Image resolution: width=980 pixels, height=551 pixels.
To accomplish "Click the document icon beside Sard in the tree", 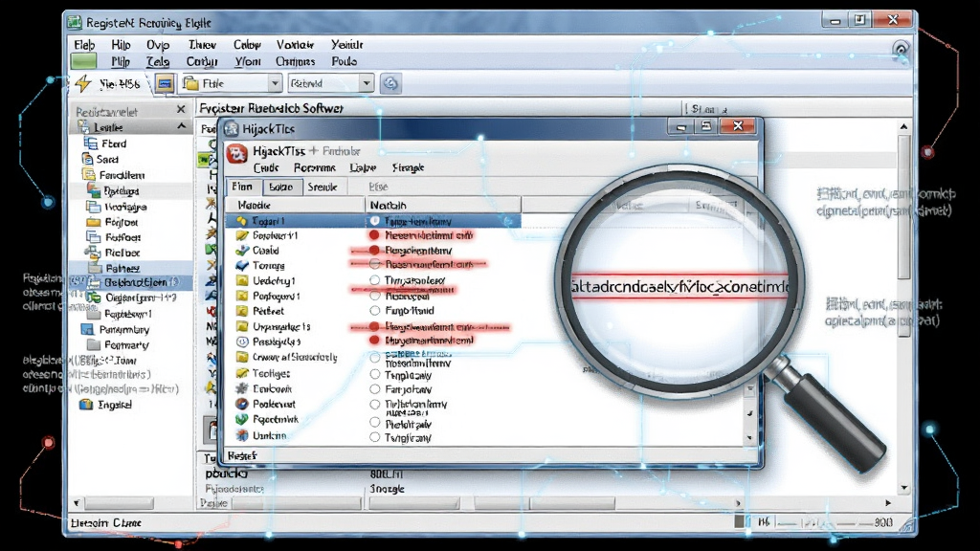I will 88,159.
